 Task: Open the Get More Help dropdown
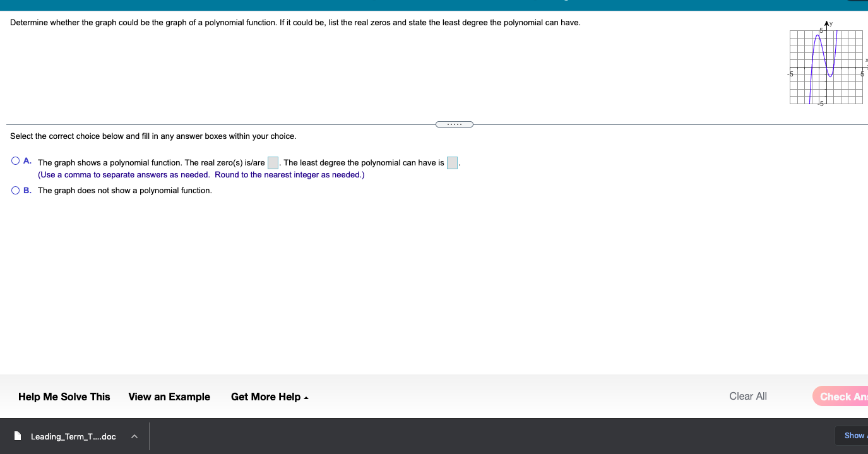click(x=270, y=397)
